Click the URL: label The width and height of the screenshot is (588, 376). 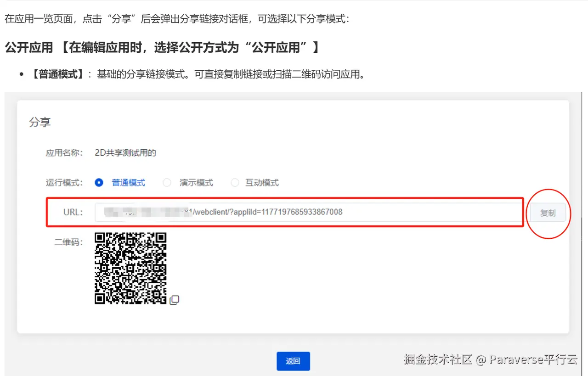(x=73, y=212)
